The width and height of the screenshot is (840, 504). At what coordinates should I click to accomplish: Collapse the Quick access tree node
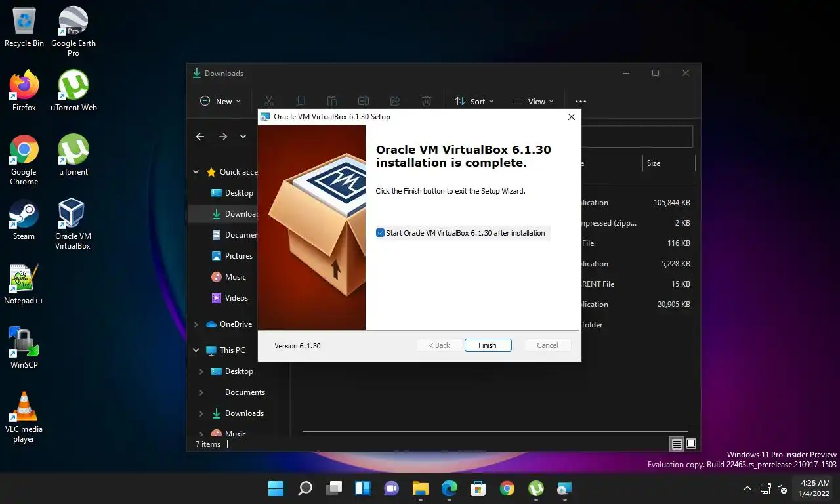[x=196, y=172]
